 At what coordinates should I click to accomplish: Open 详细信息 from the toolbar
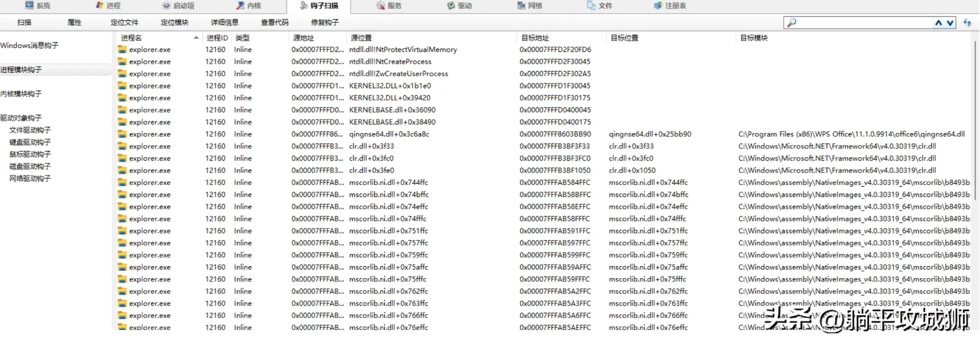point(225,22)
